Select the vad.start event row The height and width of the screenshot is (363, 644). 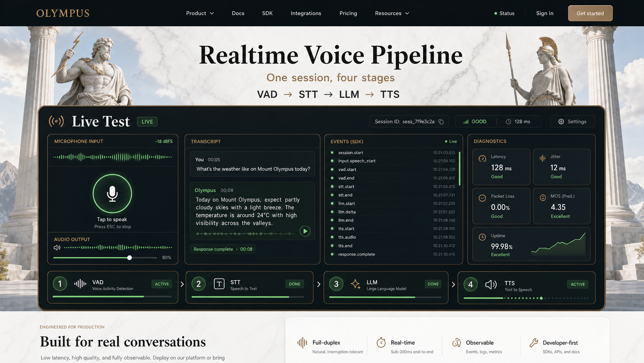tap(393, 169)
